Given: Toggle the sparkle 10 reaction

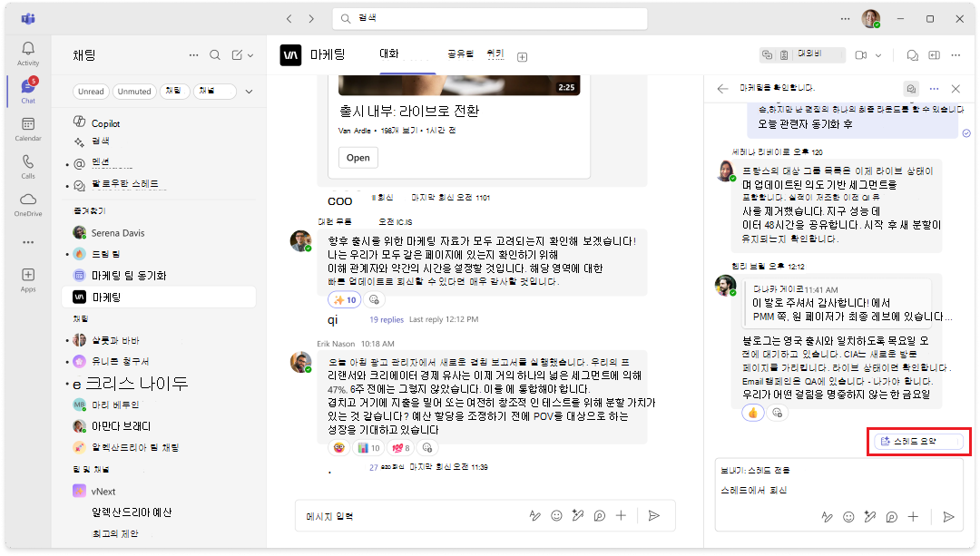Looking at the screenshot, I should [345, 300].
